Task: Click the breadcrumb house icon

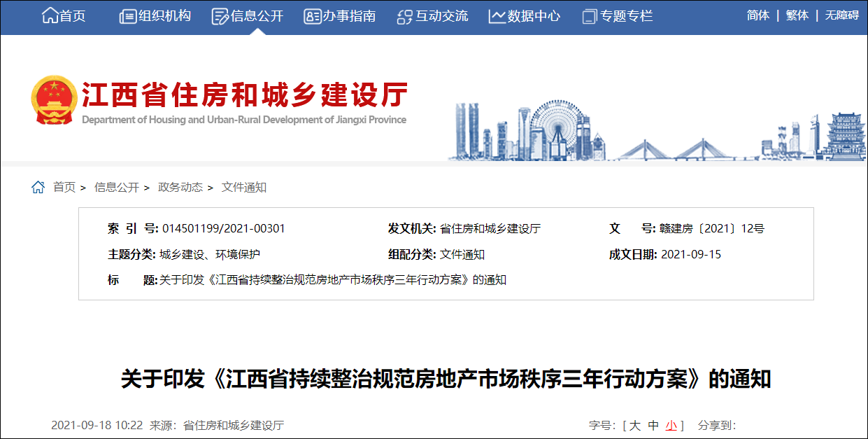Action: (x=38, y=187)
